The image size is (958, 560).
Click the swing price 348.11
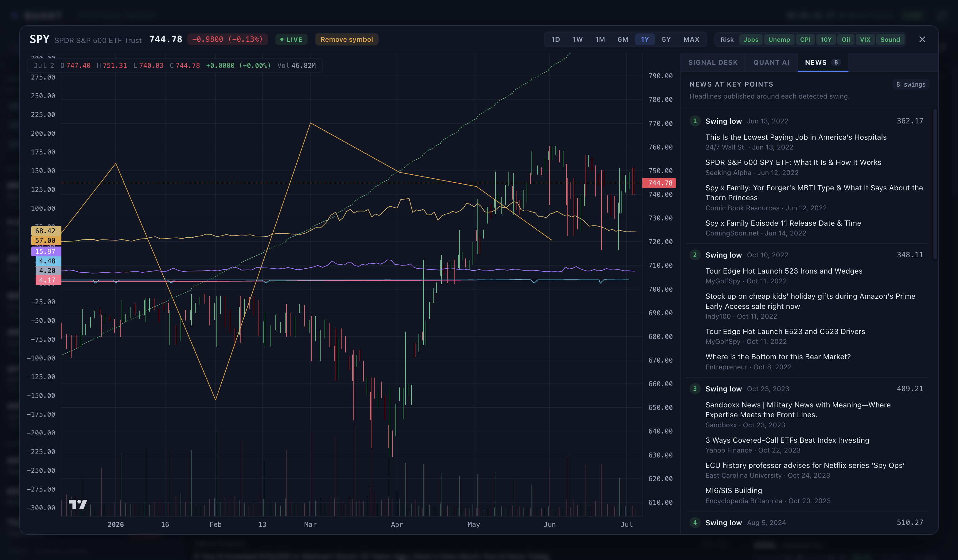pos(910,255)
